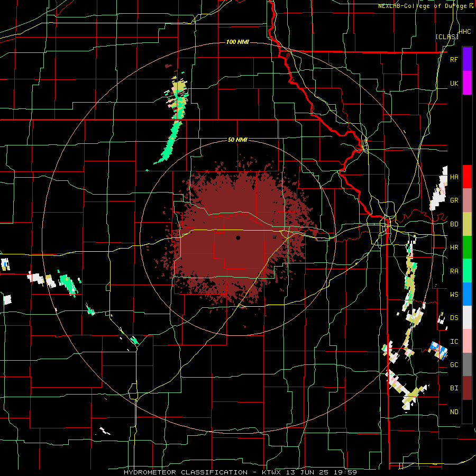
Task: Click the DS white legend swatch
Action: point(467,317)
